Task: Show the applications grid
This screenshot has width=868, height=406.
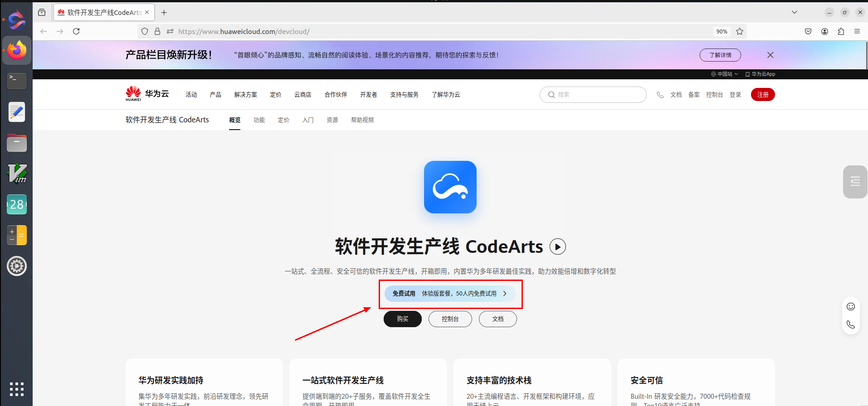Action: 17,389
